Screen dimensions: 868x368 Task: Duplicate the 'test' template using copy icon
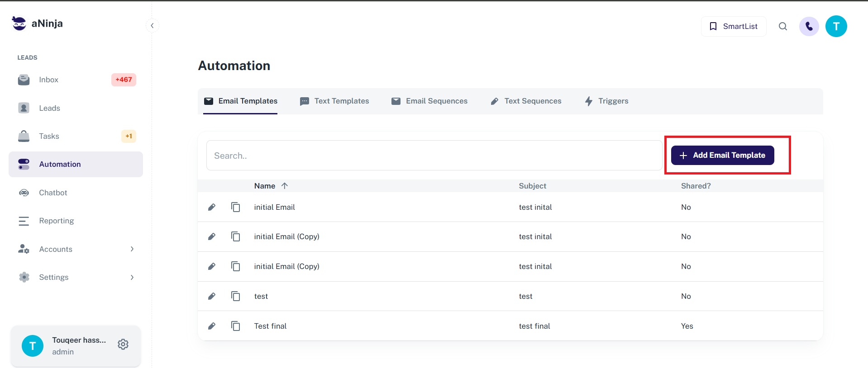pos(235,296)
